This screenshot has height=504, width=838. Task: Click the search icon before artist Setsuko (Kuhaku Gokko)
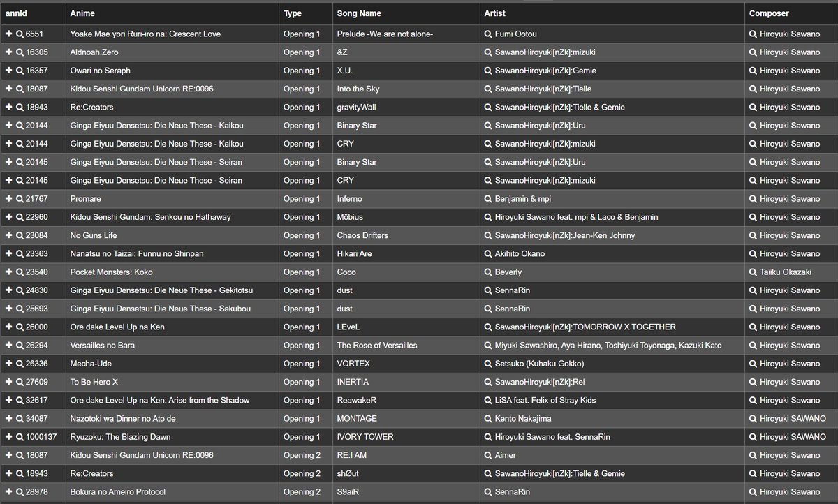[x=487, y=364]
